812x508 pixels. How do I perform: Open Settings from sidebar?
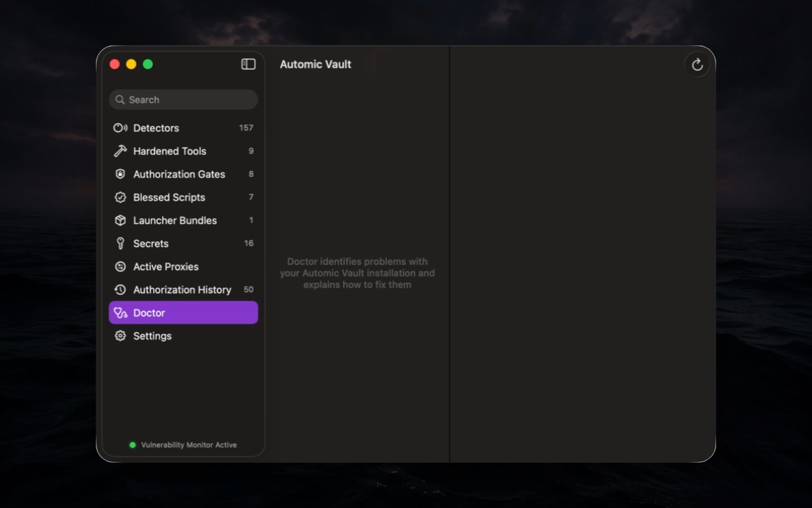point(183,336)
